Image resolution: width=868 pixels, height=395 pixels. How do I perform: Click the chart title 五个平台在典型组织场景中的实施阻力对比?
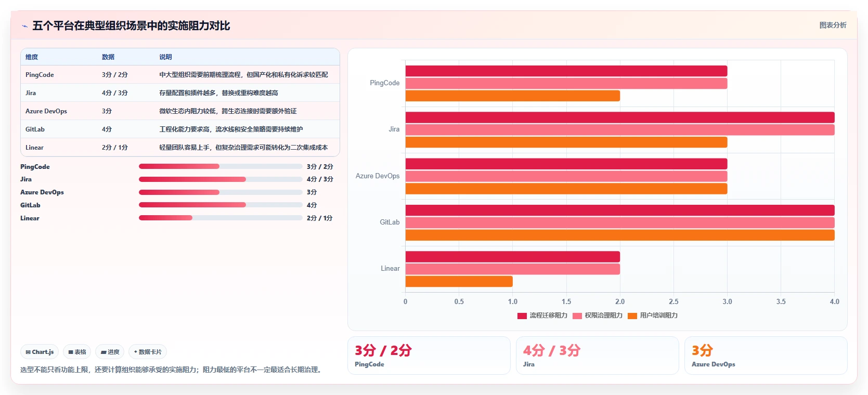coord(131,26)
